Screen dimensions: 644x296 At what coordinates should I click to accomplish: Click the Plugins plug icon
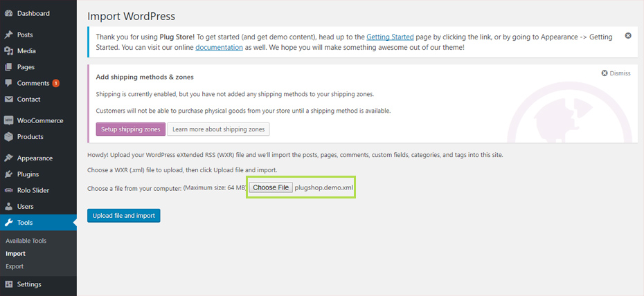tap(8, 174)
